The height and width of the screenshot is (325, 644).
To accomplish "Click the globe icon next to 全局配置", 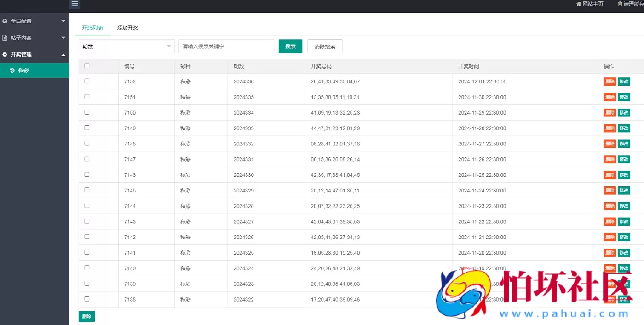I will [x=5, y=21].
